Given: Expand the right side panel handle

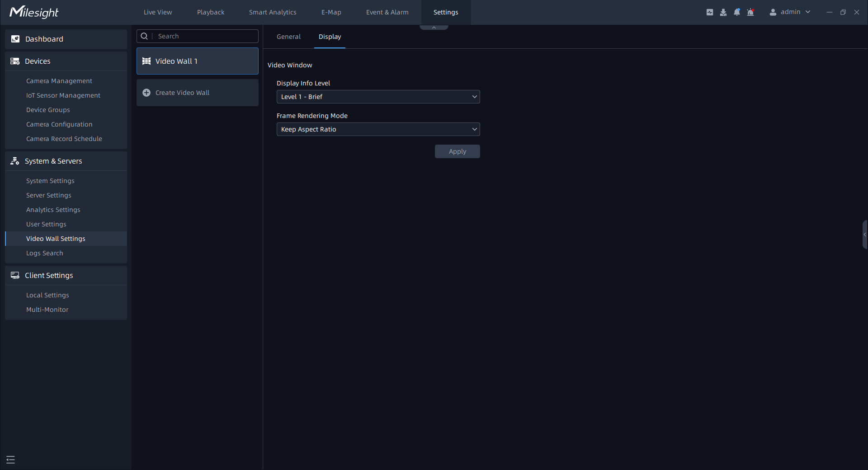Looking at the screenshot, I should 864,235.
